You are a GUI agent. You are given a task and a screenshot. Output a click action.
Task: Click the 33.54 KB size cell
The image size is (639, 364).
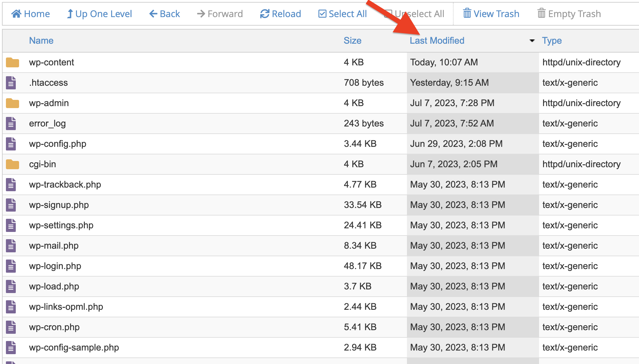(x=363, y=205)
